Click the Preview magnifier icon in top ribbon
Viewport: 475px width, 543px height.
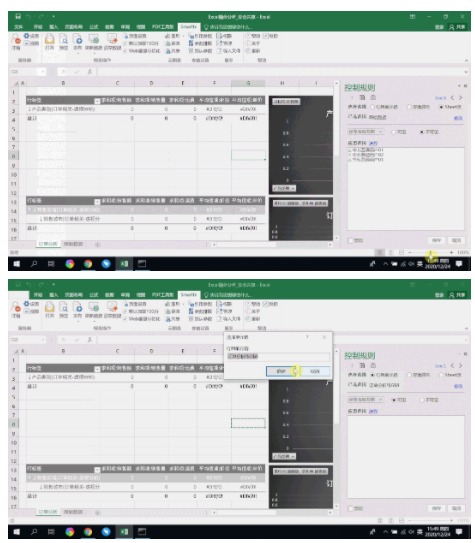coord(63,39)
